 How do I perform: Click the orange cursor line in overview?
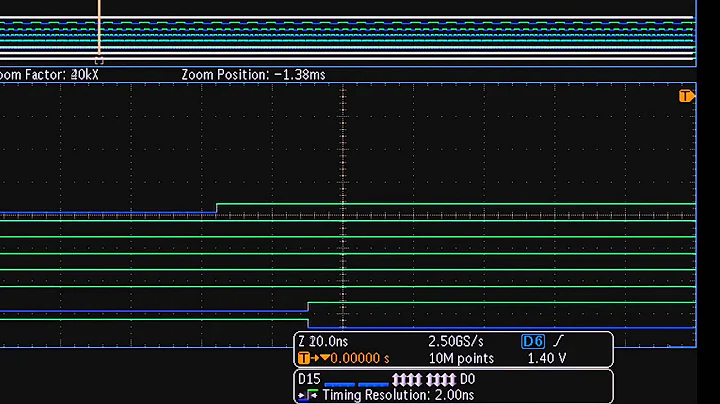(99, 28)
